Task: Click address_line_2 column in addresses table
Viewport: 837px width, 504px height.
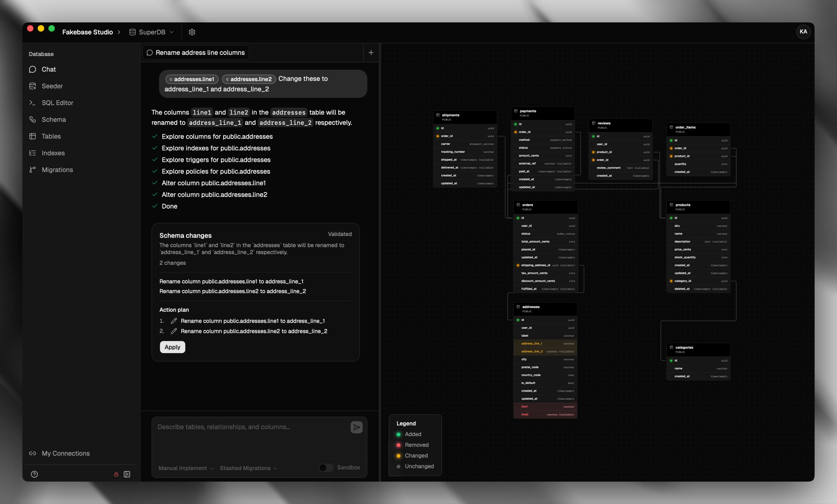Action: point(545,351)
